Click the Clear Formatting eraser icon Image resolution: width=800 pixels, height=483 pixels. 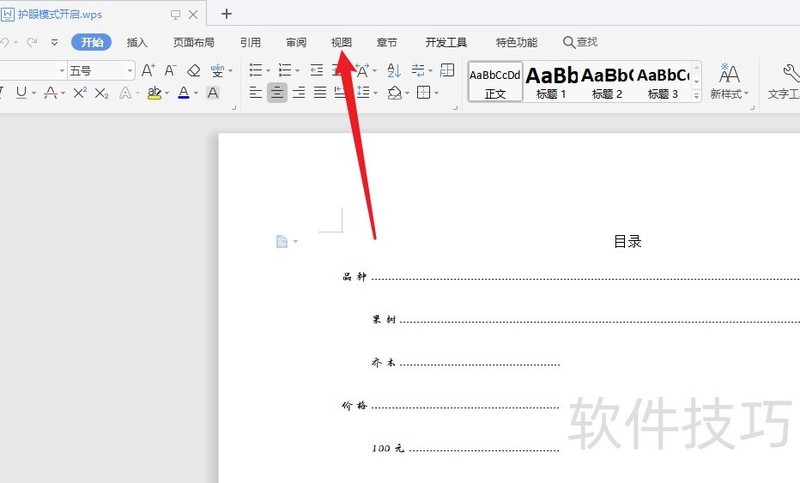pos(193,70)
